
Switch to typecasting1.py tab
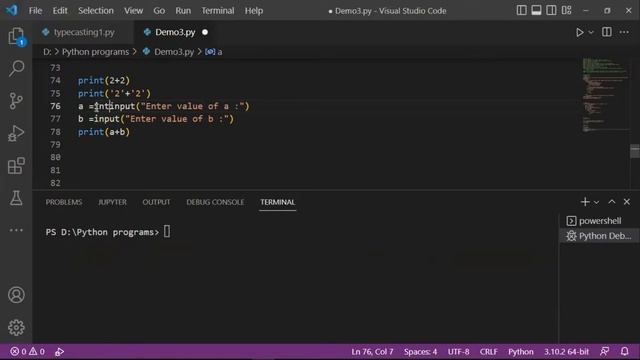coord(84,32)
